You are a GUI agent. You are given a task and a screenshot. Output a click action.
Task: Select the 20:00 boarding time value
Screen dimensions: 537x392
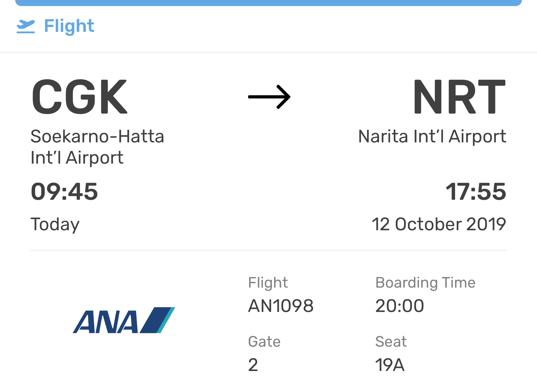coord(399,306)
